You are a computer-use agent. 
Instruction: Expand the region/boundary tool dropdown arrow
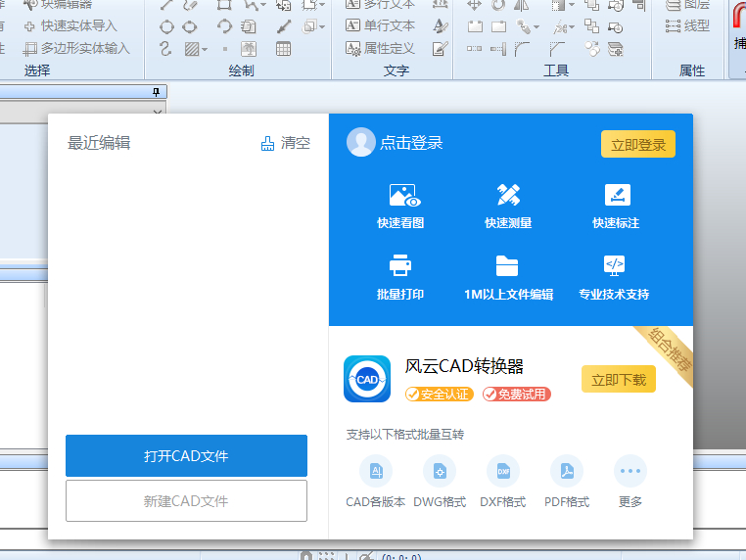point(322,26)
